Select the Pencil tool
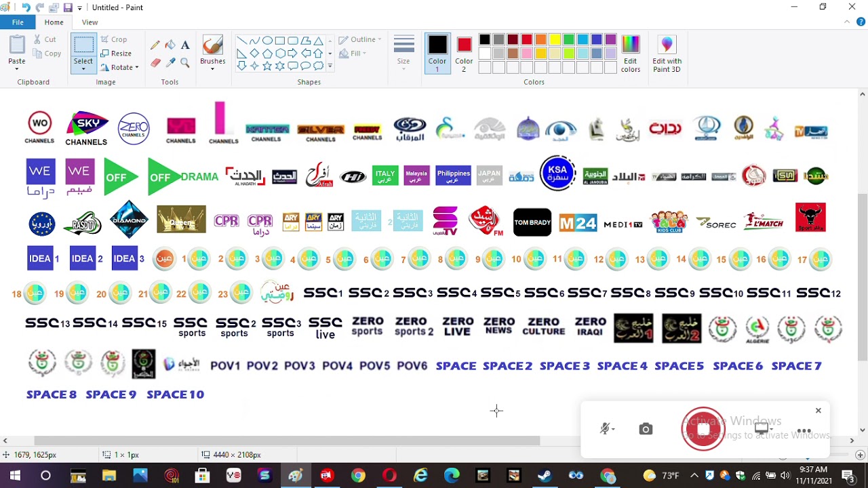Image resolution: width=868 pixels, height=488 pixels. pyautogui.click(x=155, y=45)
